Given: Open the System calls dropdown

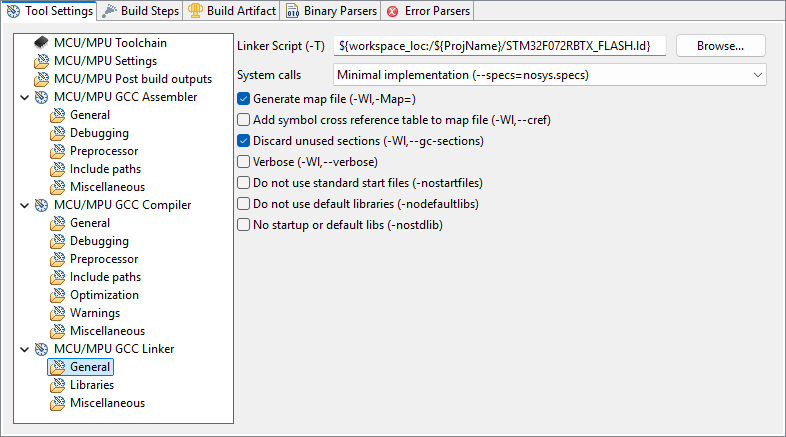Looking at the screenshot, I should pos(548,75).
